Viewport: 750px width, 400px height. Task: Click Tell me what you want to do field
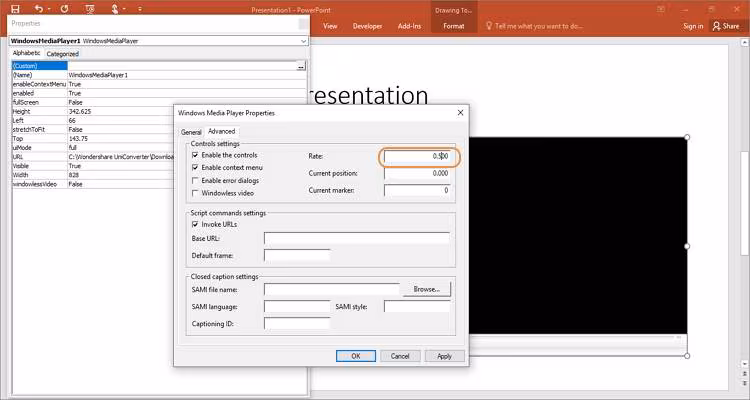(539, 26)
